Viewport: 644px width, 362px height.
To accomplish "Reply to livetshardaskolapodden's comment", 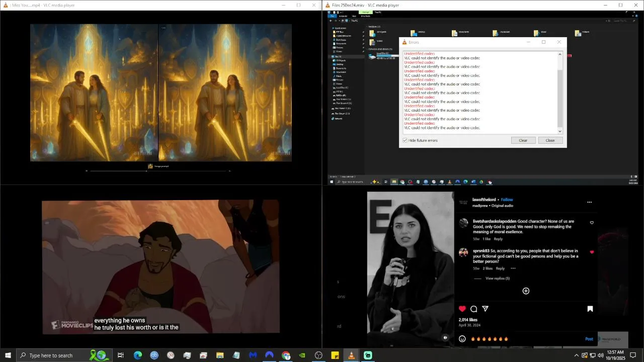I will [x=498, y=239].
